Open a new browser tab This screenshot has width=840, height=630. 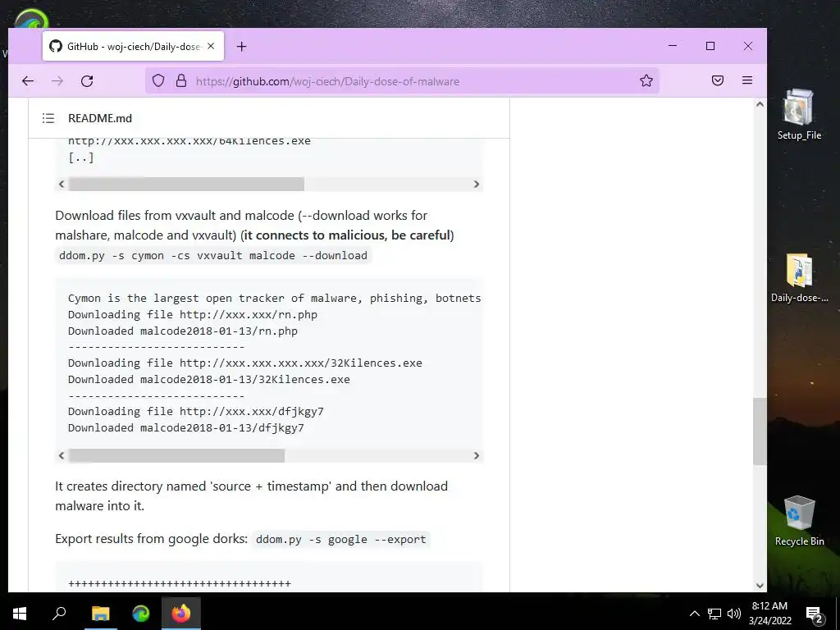[242, 47]
